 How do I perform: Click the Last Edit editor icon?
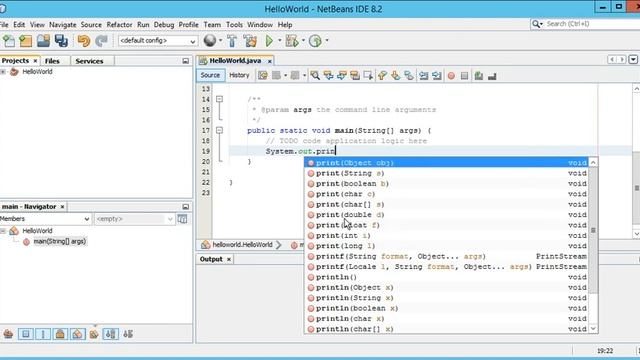[262, 76]
